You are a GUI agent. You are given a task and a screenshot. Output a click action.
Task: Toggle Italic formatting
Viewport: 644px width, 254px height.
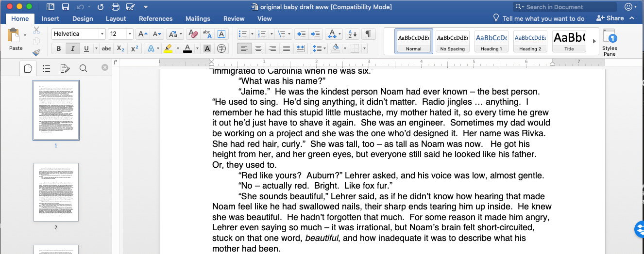pyautogui.click(x=73, y=48)
